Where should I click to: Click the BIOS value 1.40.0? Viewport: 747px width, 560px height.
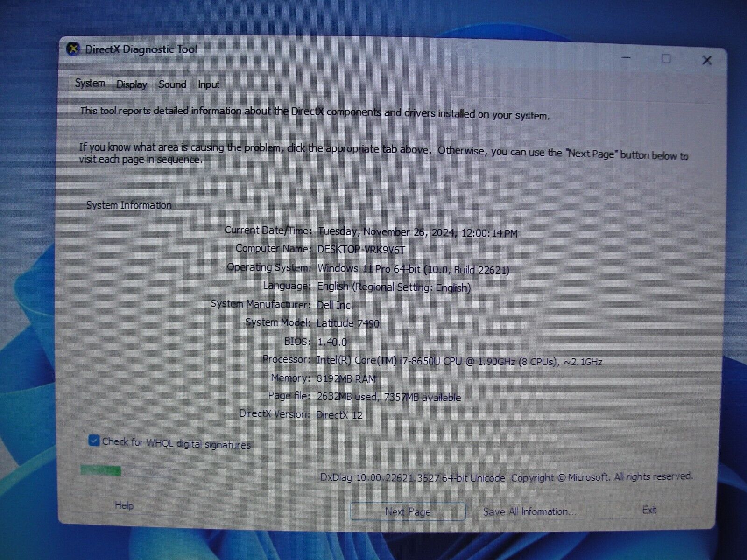[332, 342]
